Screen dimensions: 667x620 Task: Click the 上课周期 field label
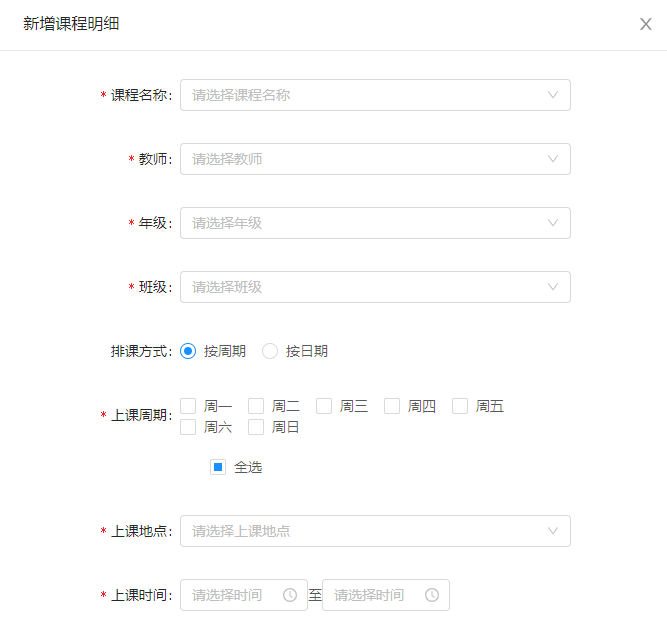coord(141,415)
